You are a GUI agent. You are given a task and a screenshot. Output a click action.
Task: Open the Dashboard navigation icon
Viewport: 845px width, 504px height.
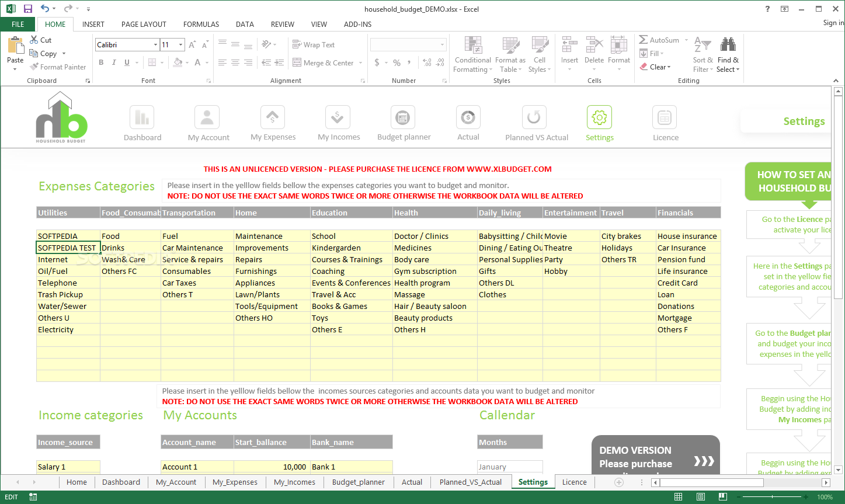(x=142, y=117)
